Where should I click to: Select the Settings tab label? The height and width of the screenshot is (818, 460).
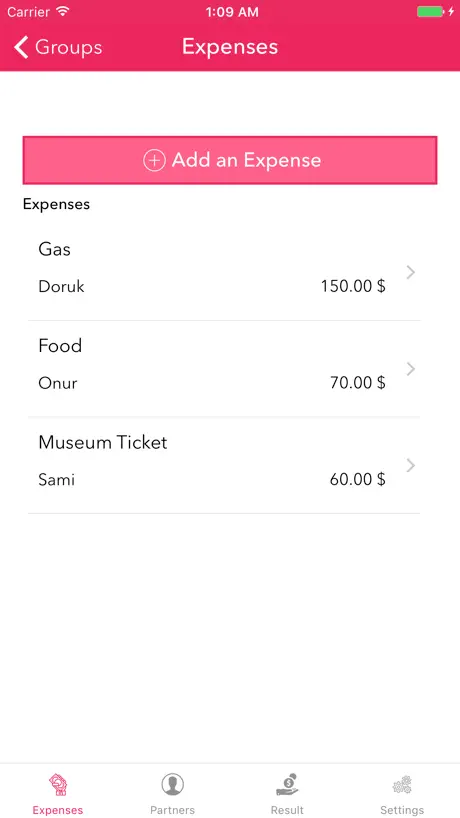402,810
